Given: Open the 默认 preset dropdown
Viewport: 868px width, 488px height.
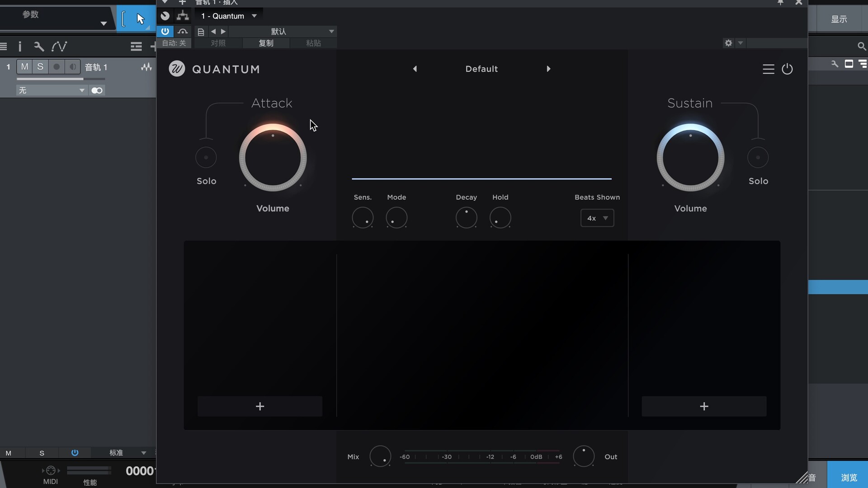Looking at the screenshot, I should click(331, 31).
